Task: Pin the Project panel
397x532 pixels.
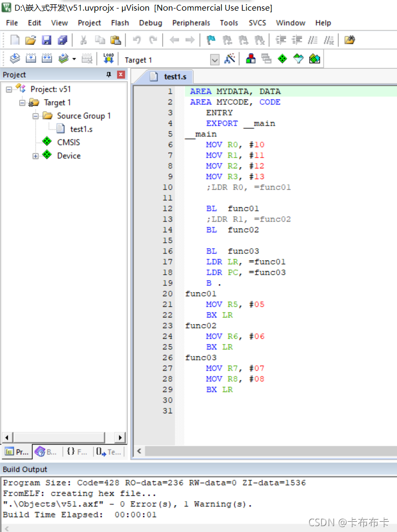Action: click(109, 75)
